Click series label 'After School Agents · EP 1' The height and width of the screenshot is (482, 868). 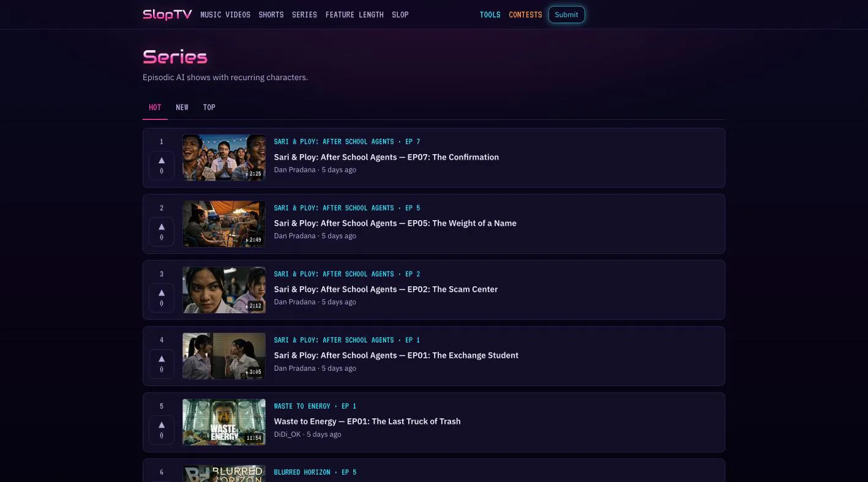[347, 340]
